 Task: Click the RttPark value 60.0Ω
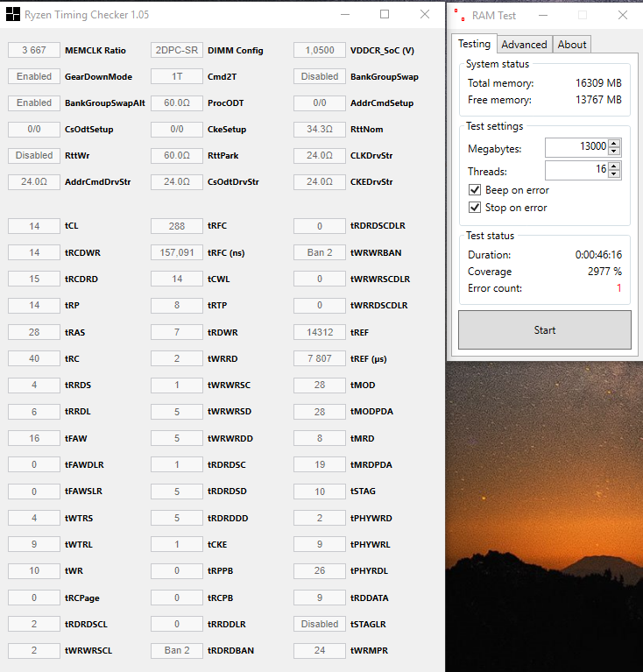[x=177, y=155]
